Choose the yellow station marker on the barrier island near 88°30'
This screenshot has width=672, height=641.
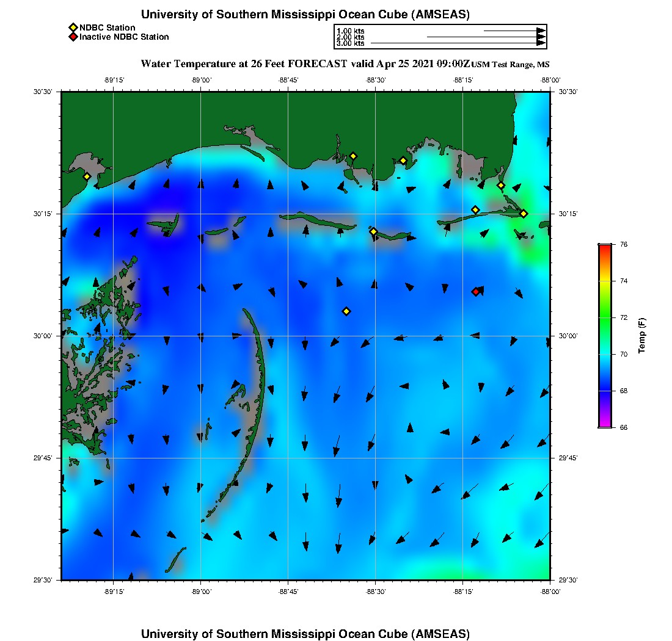click(x=373, y=231)
